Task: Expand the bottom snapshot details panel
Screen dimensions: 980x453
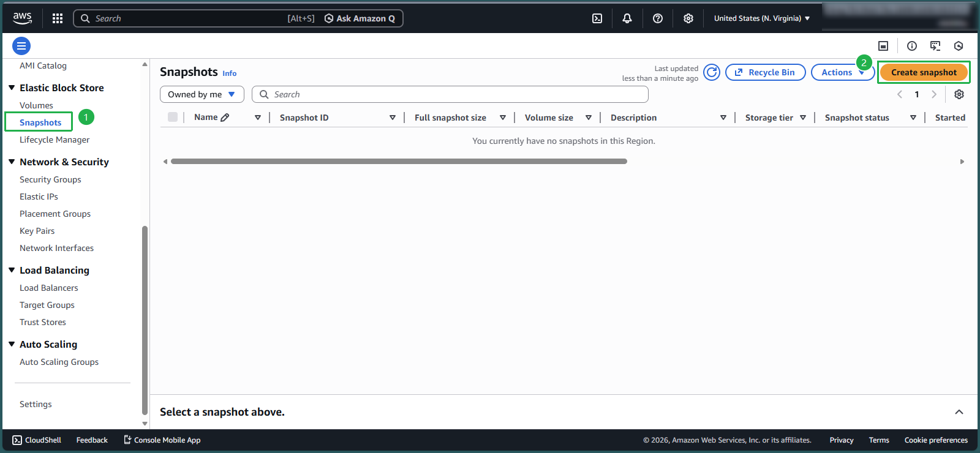Action: pyautogui.click(x=959, y=412)
